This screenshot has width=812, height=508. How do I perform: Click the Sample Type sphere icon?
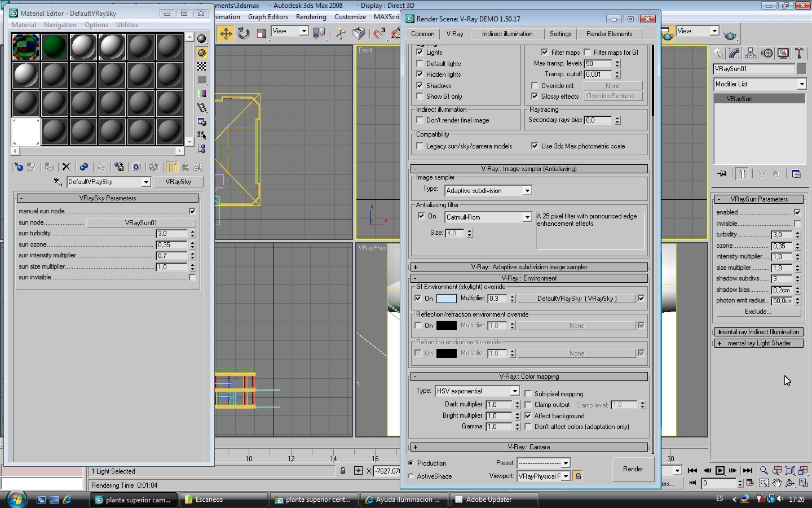pos(201,39)
